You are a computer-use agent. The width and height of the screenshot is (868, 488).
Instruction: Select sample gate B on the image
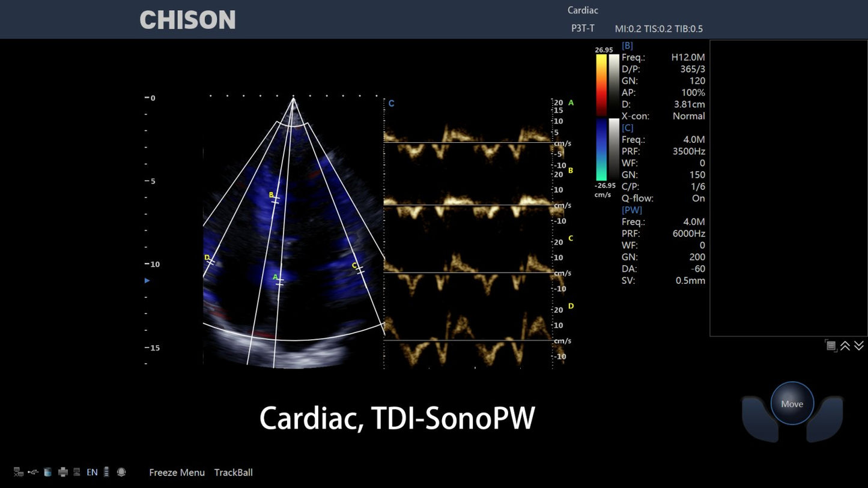click(275, 199)
